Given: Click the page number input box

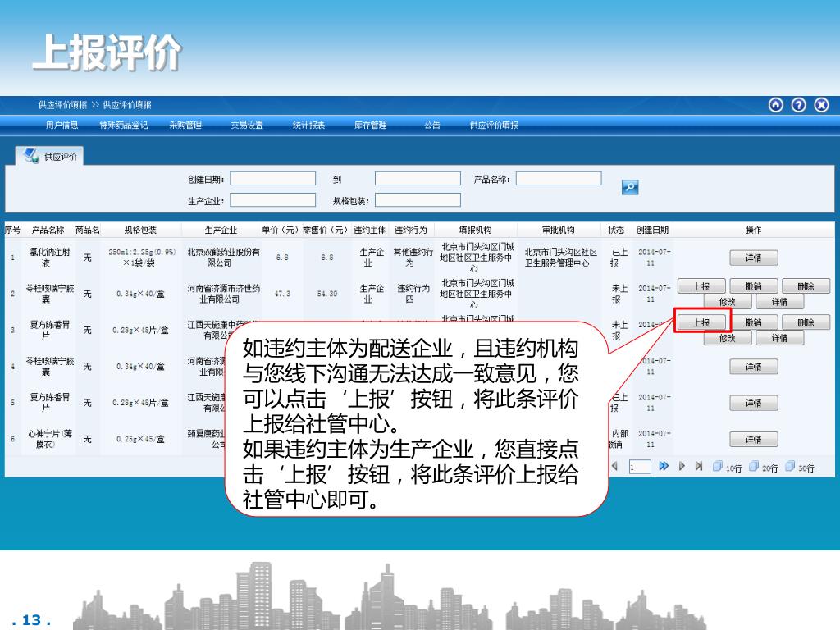Looking at the screenshot, I should 640,467.
